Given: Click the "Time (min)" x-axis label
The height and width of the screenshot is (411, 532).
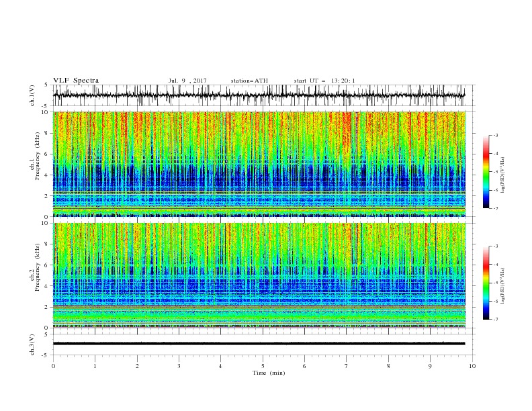Looking at the screenshot, I should 269,373.
